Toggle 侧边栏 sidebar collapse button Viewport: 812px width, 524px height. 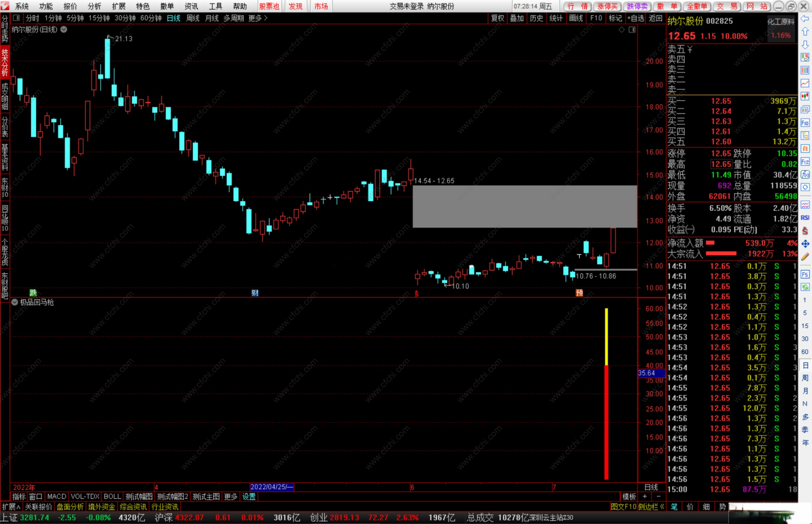[x=651, y=507]
